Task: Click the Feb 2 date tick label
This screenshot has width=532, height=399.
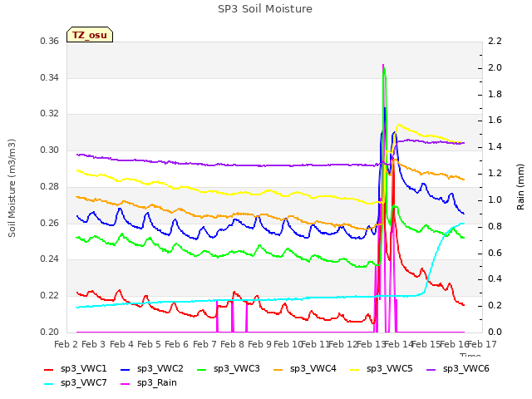Action: (x=66, y=344)
